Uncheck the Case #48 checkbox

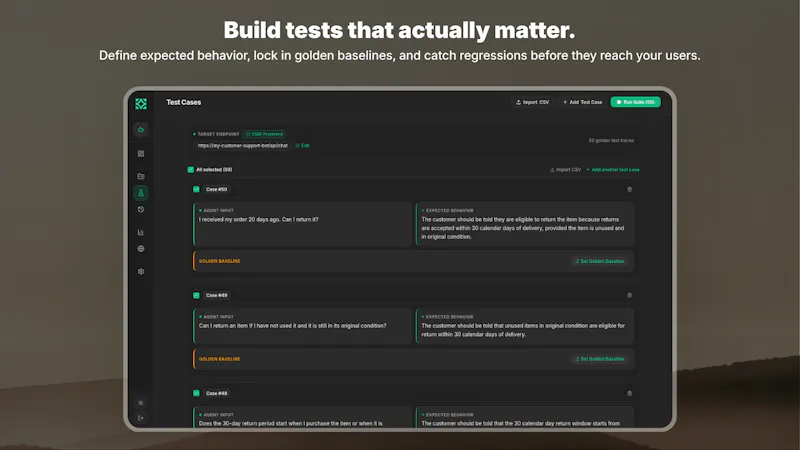196,393
